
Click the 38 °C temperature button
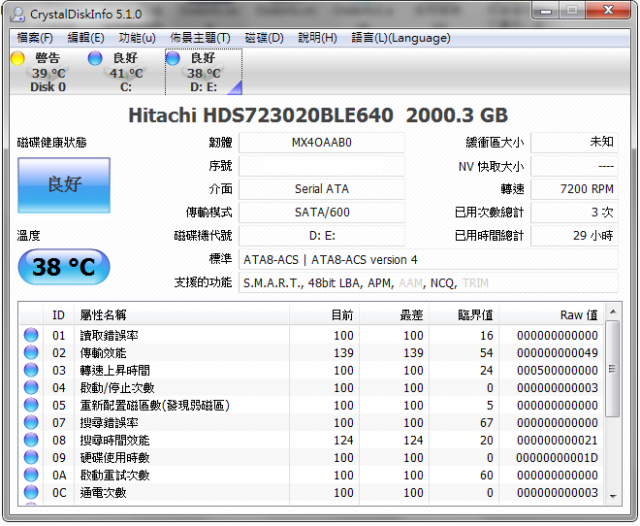64,267
